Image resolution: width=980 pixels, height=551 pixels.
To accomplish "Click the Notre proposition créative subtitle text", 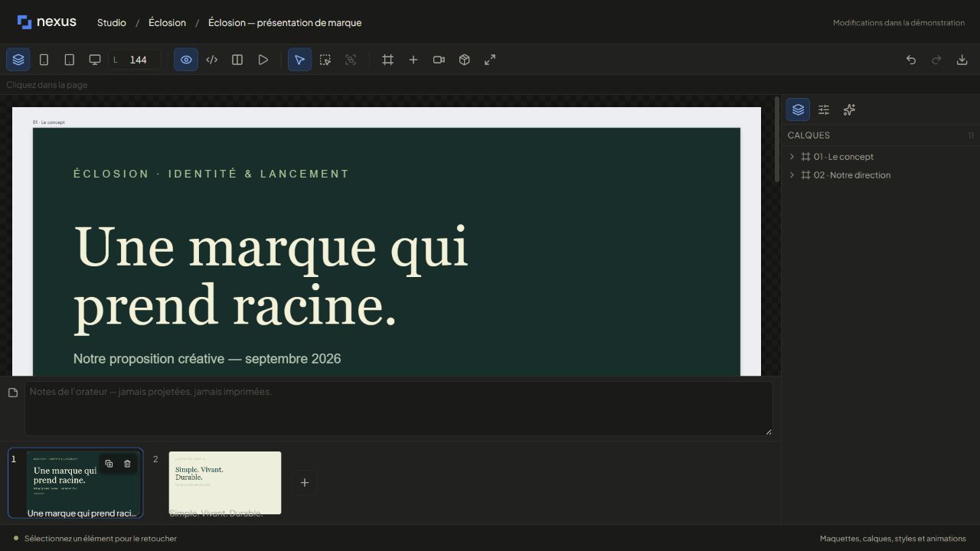I will click(207, 359).
